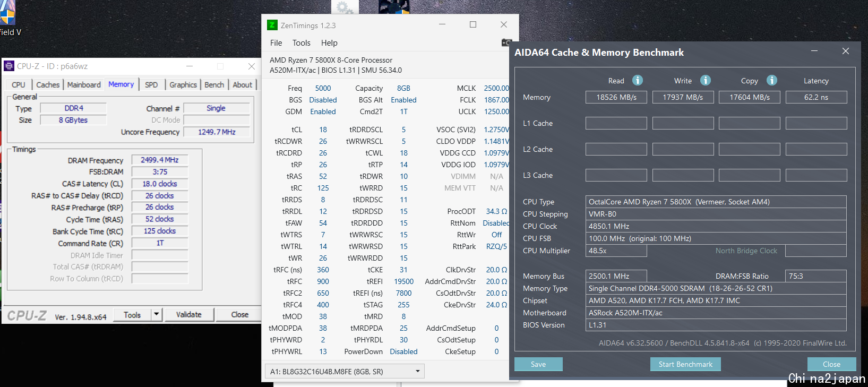Open the Tools menu in ZenTimings
Image resolution: width=868 pixels, height=387 pixels.
point(301,43)
